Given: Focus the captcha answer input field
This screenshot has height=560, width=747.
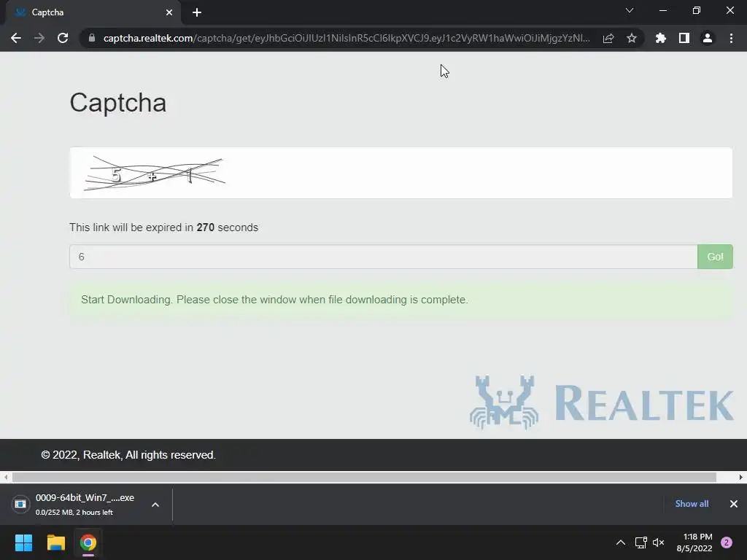Looking at the screenshot, I should tap(384, 257).
